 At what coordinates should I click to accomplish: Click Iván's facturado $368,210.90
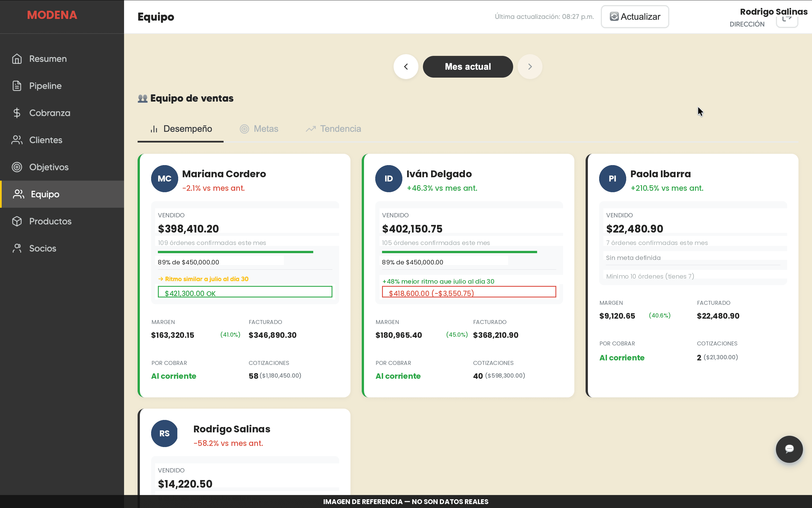(496, 335)
